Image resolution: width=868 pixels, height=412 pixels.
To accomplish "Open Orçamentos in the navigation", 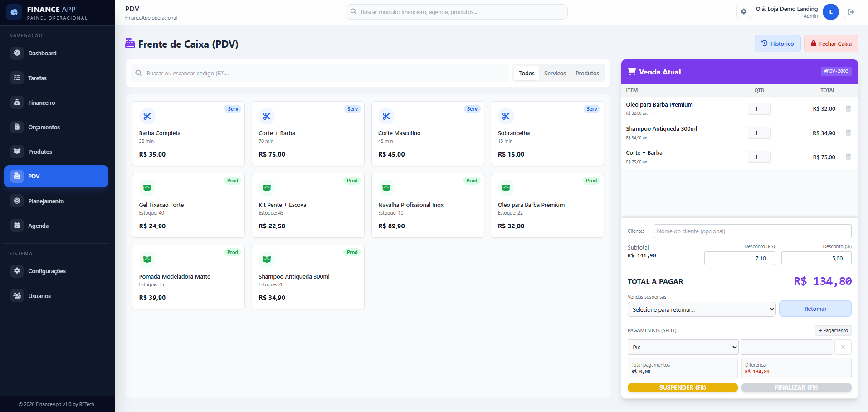I will 56,127.
